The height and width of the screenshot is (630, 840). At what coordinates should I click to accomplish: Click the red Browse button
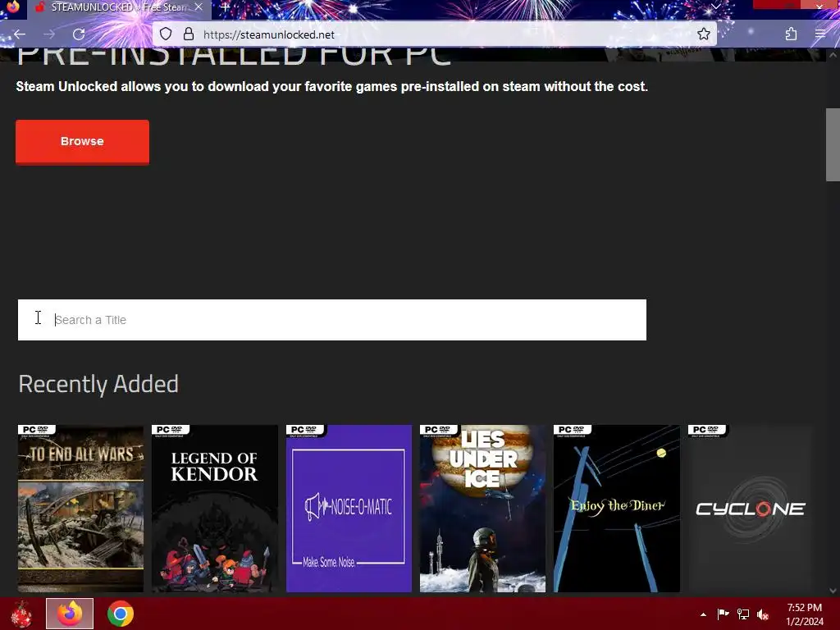83,141
